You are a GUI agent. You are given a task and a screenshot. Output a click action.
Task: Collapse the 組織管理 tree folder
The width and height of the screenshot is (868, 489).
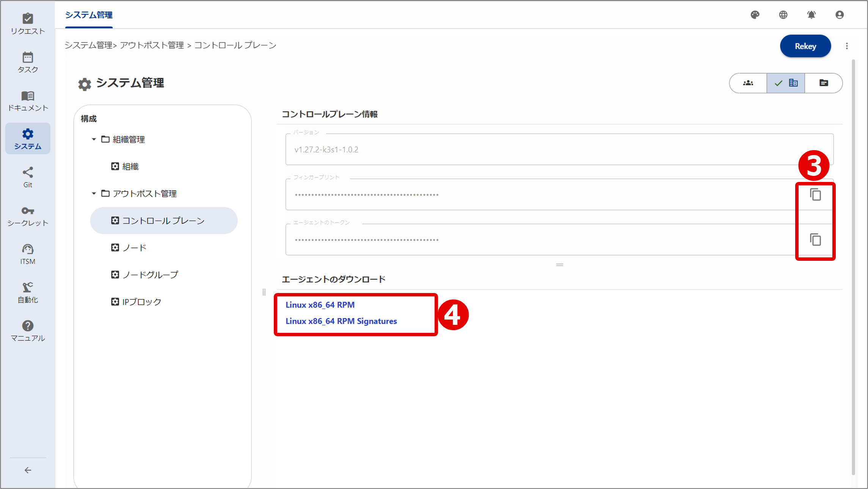click(94, 139)
